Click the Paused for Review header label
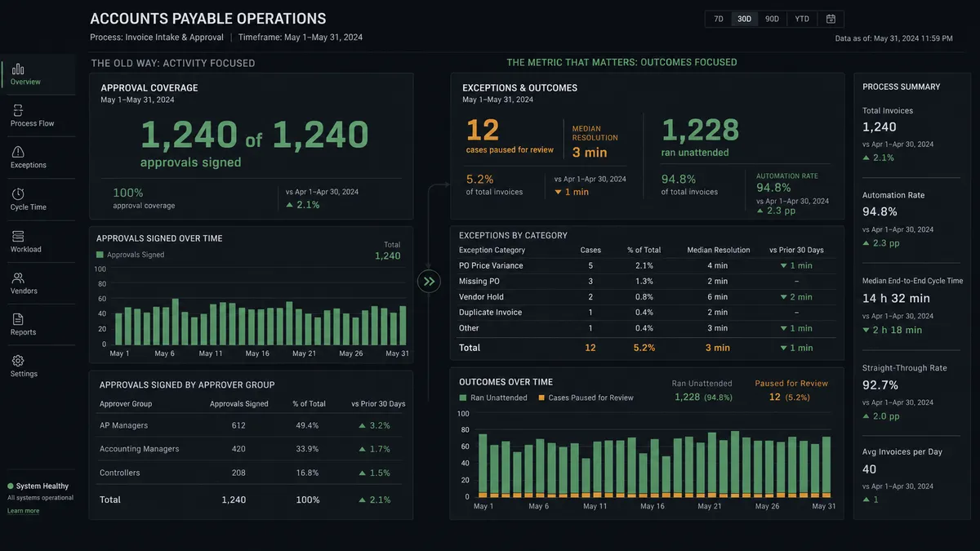This screenshot has height=551, width=980. 791,383
